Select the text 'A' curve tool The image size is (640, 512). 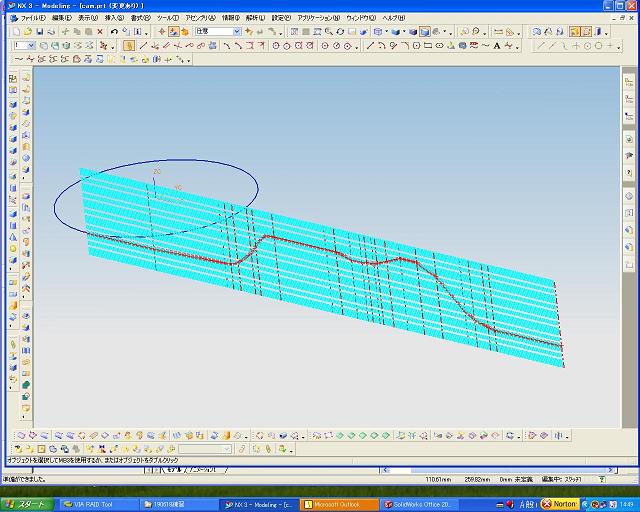(497, 45)
